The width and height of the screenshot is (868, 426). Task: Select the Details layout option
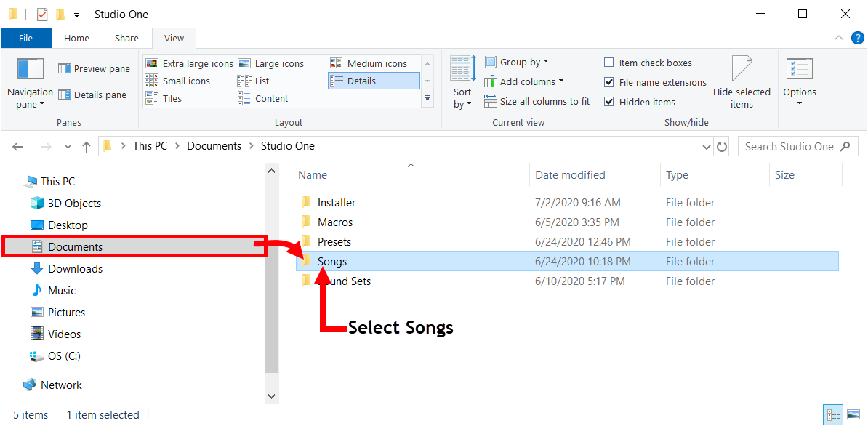[374, 81]
